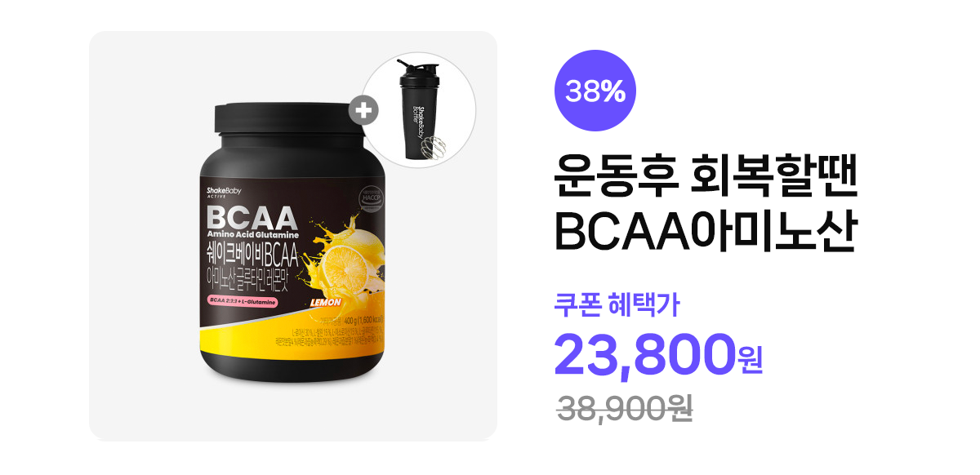Click the ShakeBaby Active logo on the tub
980x475 pixels.
tap(224, 193)
